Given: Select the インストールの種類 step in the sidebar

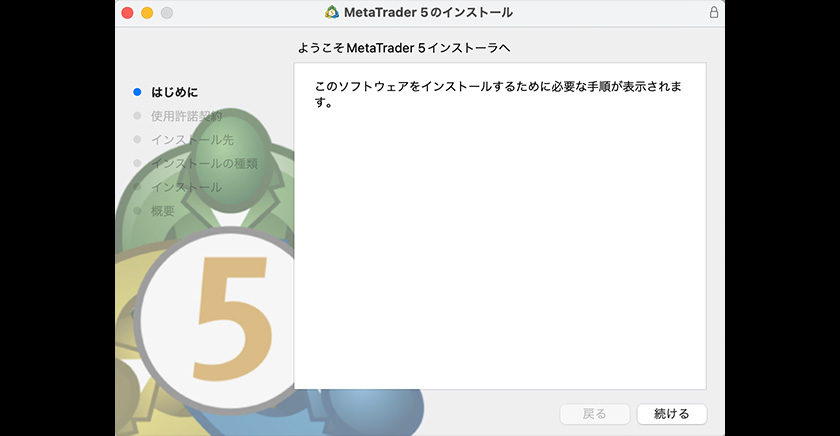Looking at the screenshot, I should pyautogui.click(x=205, y=163).
